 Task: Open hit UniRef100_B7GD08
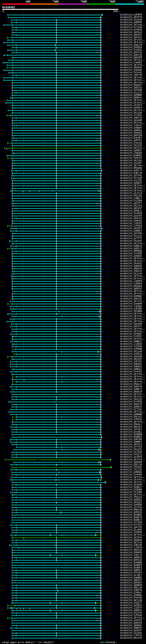[131, 30]
